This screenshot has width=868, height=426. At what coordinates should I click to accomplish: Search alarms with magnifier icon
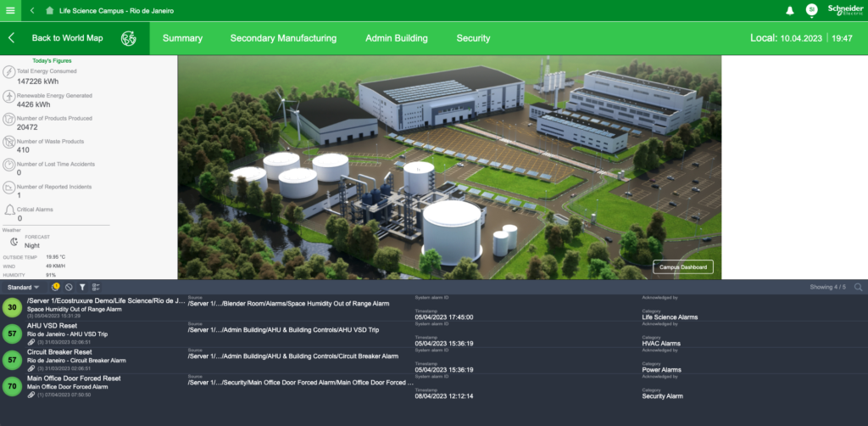point(858,287)
